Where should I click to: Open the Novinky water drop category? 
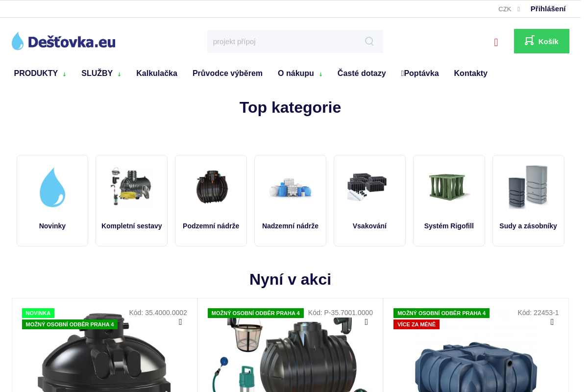click(52, 200)
